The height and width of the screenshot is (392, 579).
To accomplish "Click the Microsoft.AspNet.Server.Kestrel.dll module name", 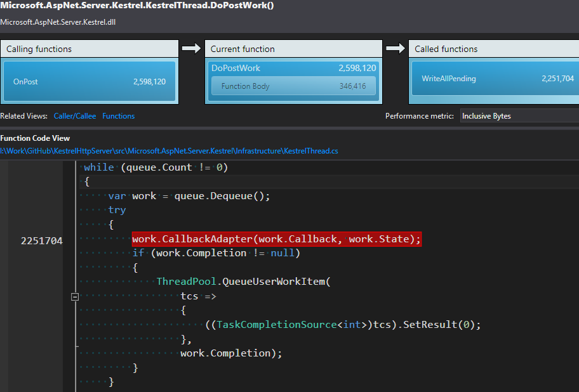I will (58, 22).
